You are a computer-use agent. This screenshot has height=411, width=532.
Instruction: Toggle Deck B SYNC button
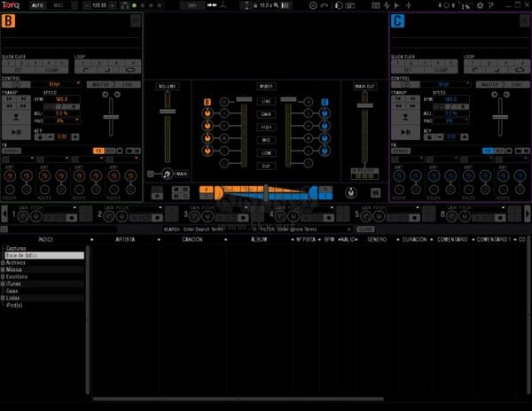tap(127, 83)
